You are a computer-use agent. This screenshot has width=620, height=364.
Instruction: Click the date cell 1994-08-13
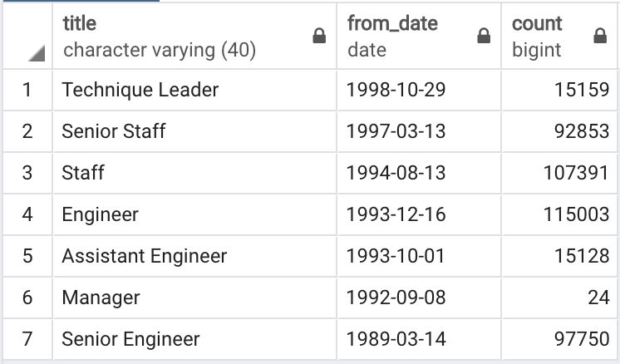[396, 173]
